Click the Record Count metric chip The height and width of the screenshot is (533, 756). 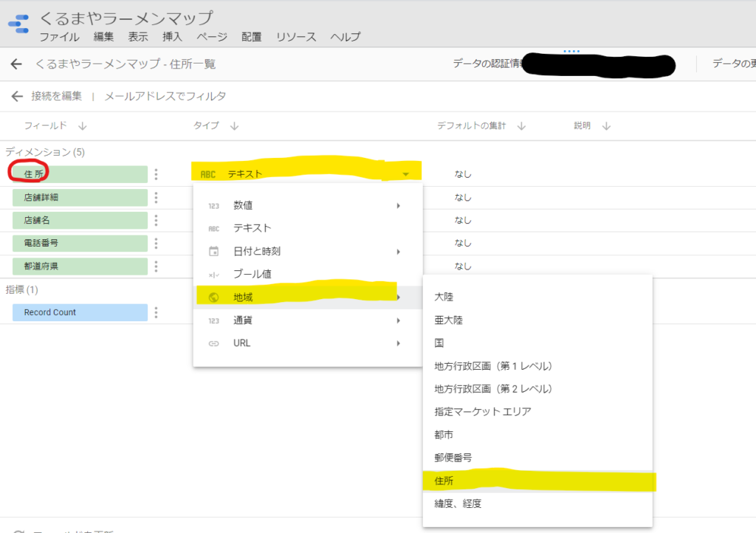[80, 313]
